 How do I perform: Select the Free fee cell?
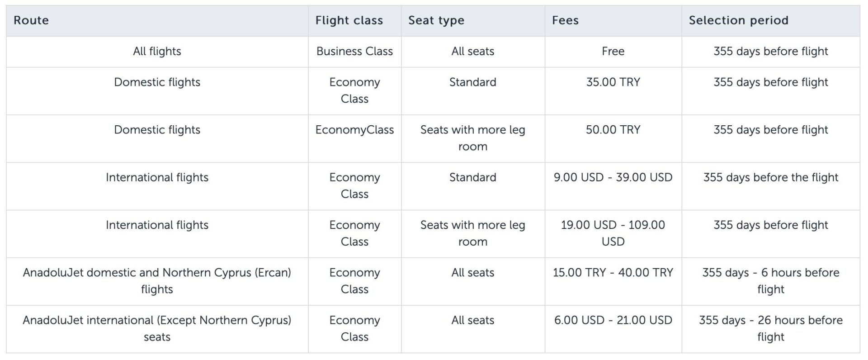[613, 52]
